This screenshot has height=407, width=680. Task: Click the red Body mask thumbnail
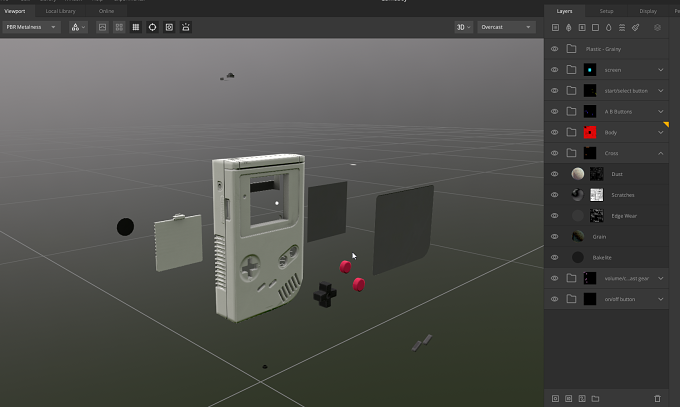coord(590,132)
